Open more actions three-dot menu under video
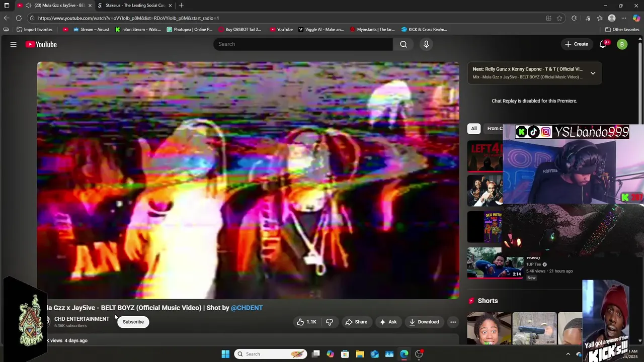 (453, 322)
